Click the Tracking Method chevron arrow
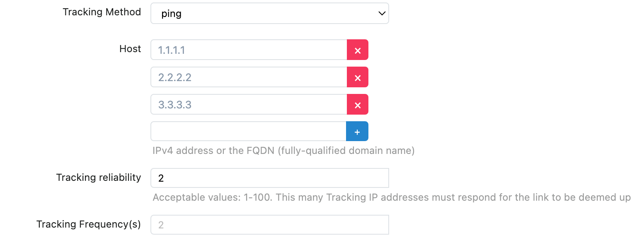Viewport: 644px width, 240px height. 382,14
